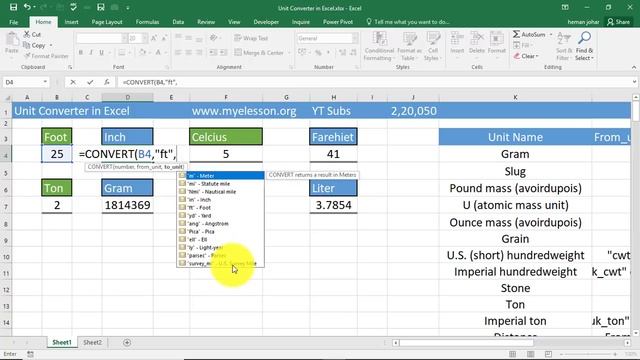
Task: Switch to Formulas tab
Action: (x=147, y=22)
